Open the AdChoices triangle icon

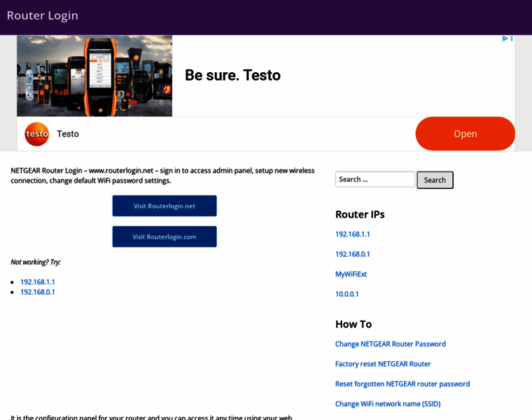pos(505,38)
